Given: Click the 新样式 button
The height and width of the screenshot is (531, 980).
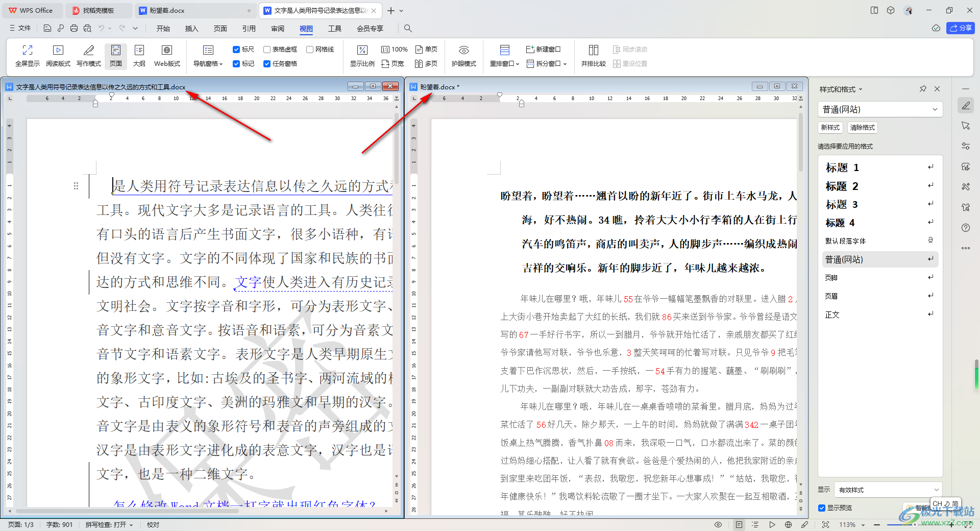Looking at the screenshot, I should point(830,128).
